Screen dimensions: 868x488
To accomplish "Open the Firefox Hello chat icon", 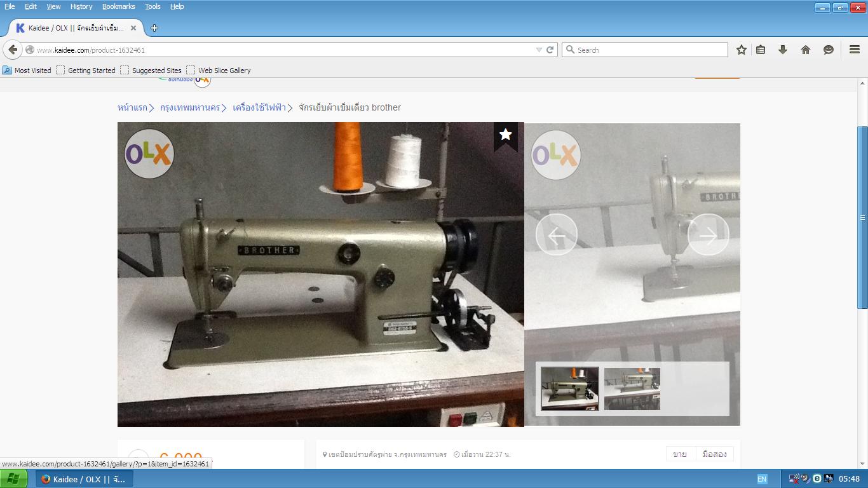I will [829, 50].
